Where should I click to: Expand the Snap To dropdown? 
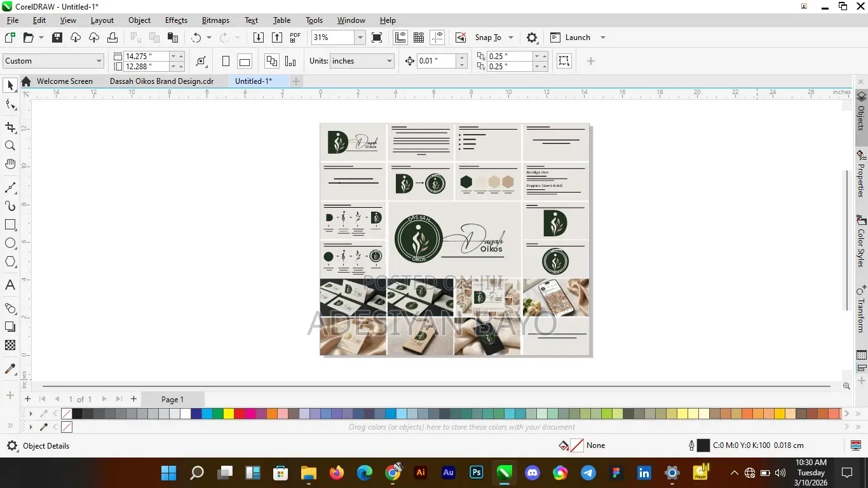511,37
